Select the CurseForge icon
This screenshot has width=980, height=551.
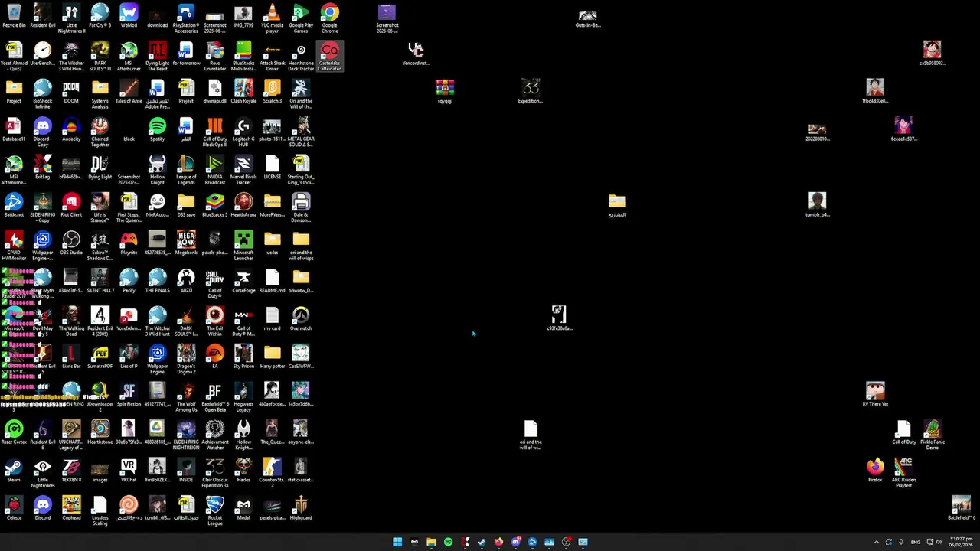[243, 279]
